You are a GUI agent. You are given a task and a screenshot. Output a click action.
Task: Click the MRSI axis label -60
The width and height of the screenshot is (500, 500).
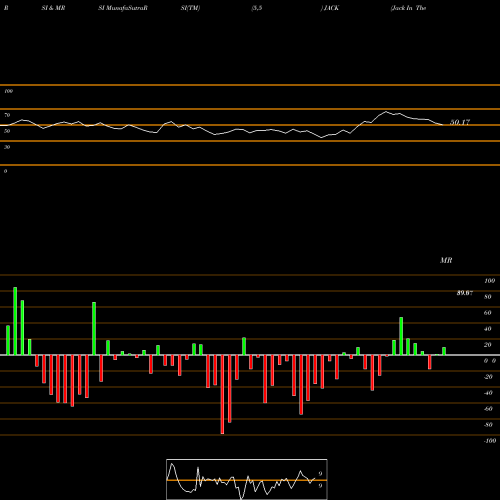click(x=488, y=409)
